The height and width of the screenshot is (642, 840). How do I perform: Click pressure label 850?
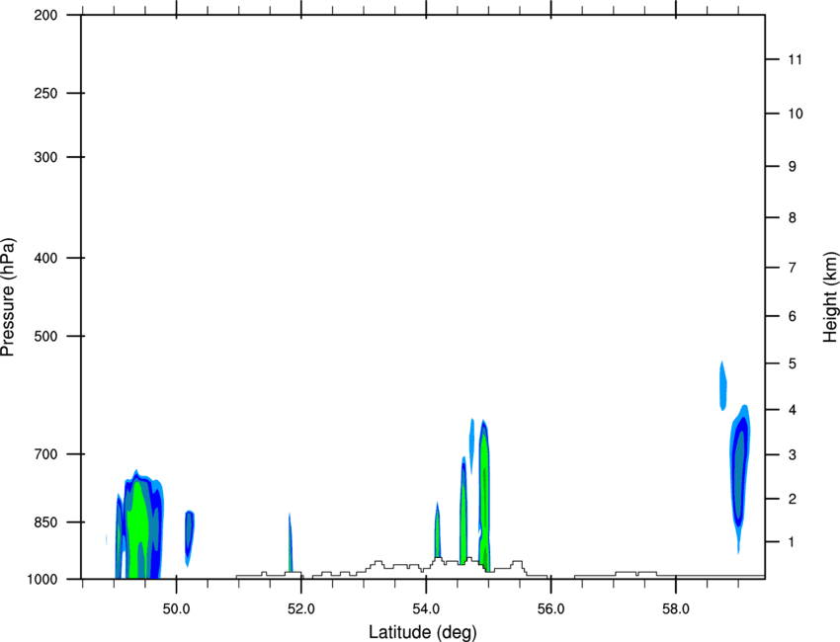coord(45,522)
